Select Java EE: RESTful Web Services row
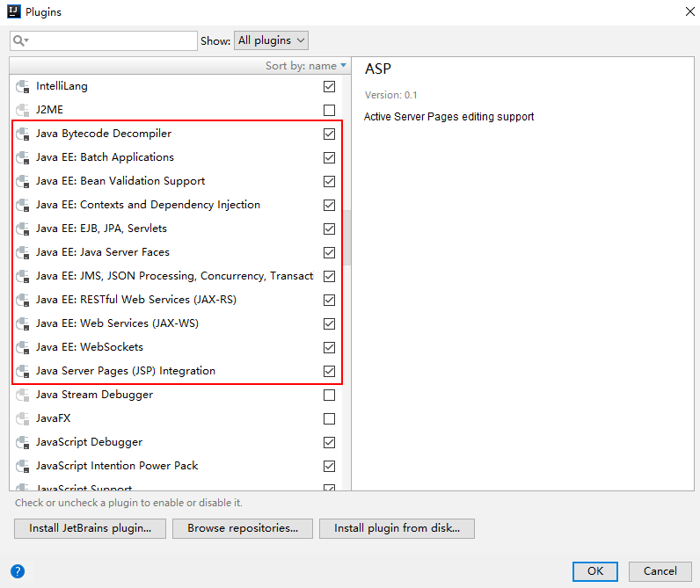 (x=177, y=300)
